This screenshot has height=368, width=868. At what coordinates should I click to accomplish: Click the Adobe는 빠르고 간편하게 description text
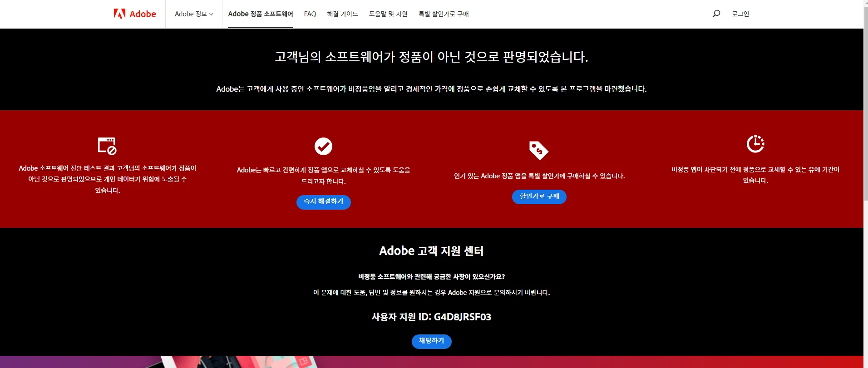[x=324, y=176]
